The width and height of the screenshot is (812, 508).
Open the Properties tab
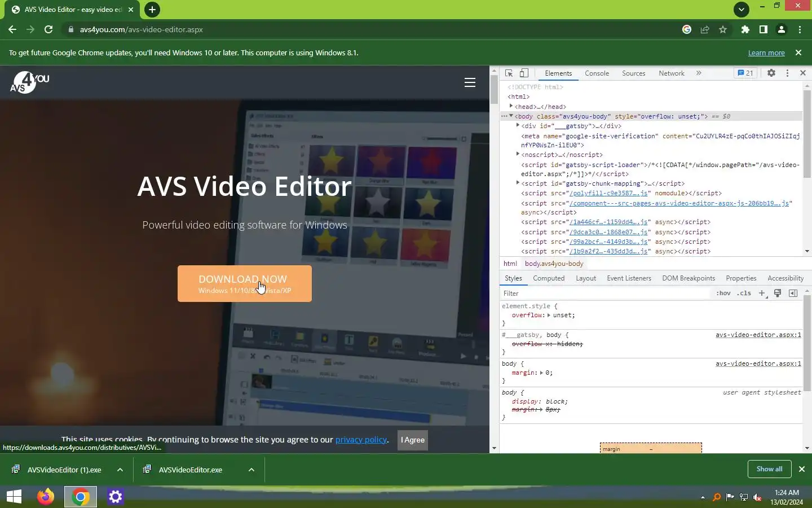coord(741,278)
